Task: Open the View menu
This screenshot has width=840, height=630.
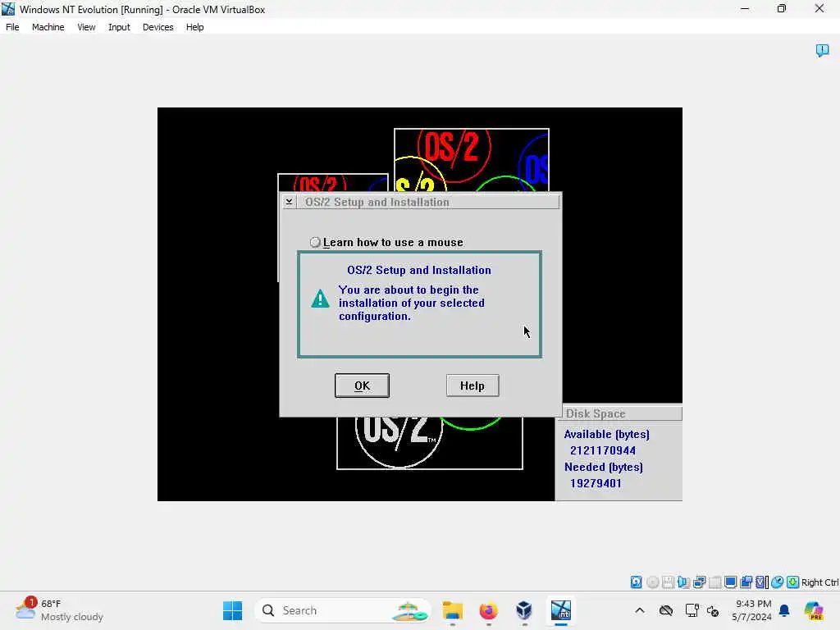Action: [x=86, y=27]
